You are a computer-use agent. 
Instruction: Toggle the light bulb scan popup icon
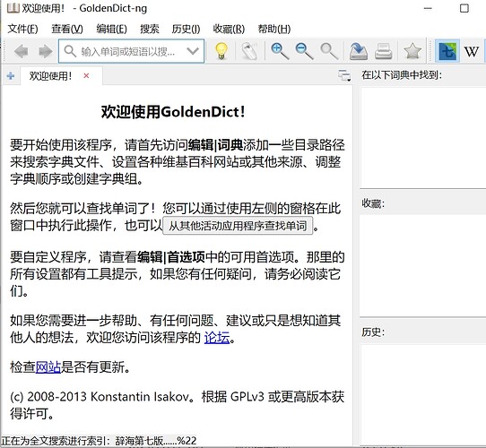221,51
